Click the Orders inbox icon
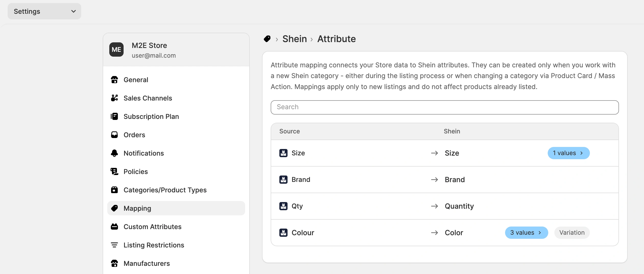 pyautogui.click(x=114, y=135)
